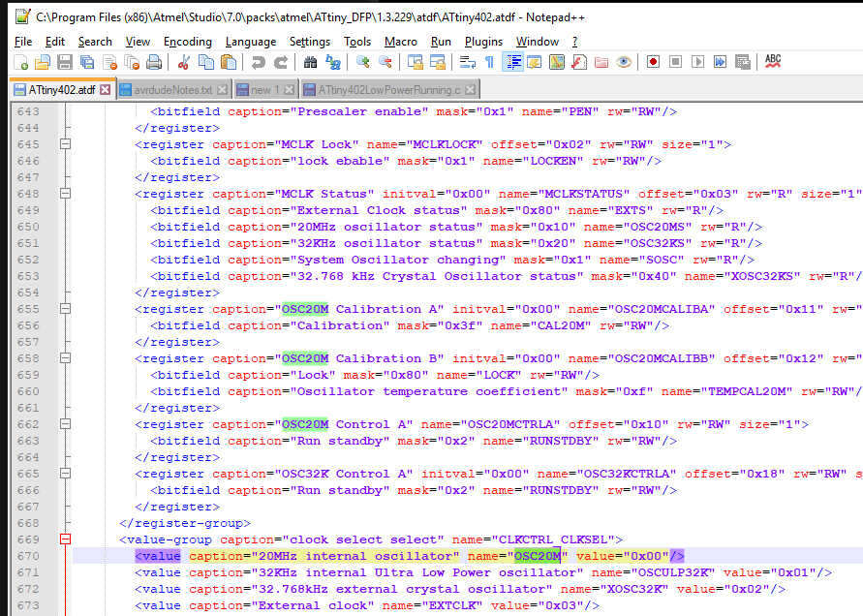
Task: Toggle show all characters pilcrow button
Action: pyautogui.click(x=489, y=62)
